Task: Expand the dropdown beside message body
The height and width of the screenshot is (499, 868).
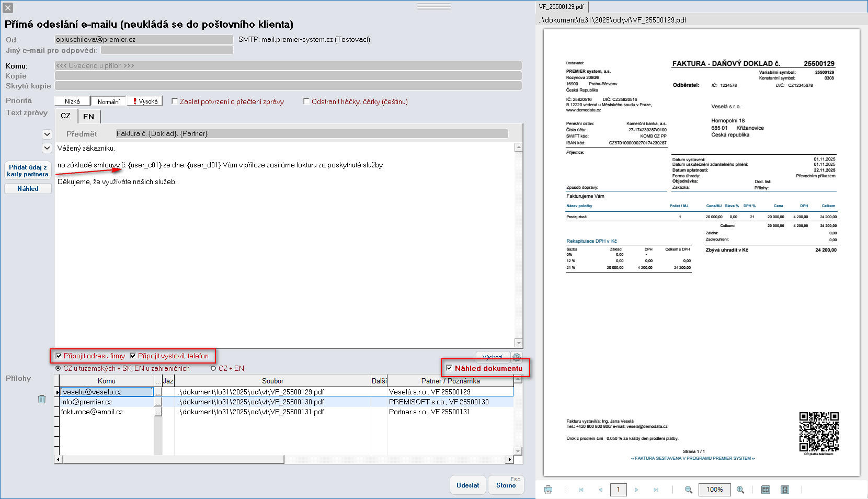Action: pos(47,148)
